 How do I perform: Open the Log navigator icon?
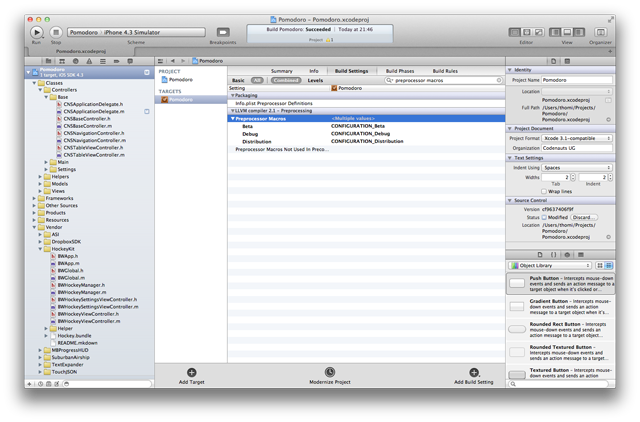coord(130,61)
